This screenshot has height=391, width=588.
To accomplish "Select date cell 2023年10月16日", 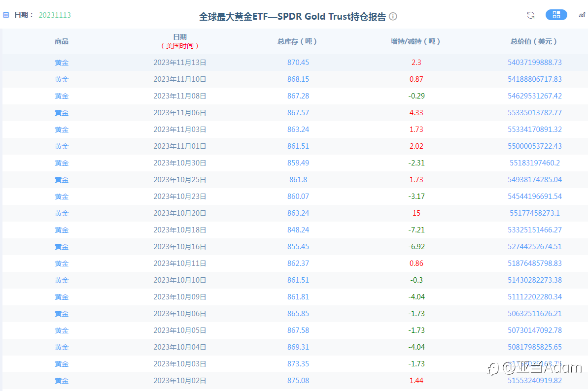I will click(179, 247).
